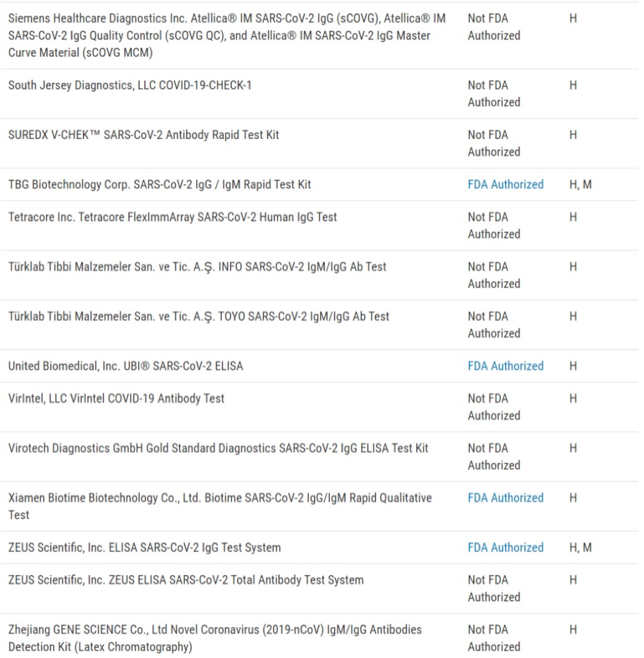This screenshot has width=644, height=658.
Task: Select SUREDX V-CHEK Antibody Rapid Test Kit
Action: click(x=144, y=135)
